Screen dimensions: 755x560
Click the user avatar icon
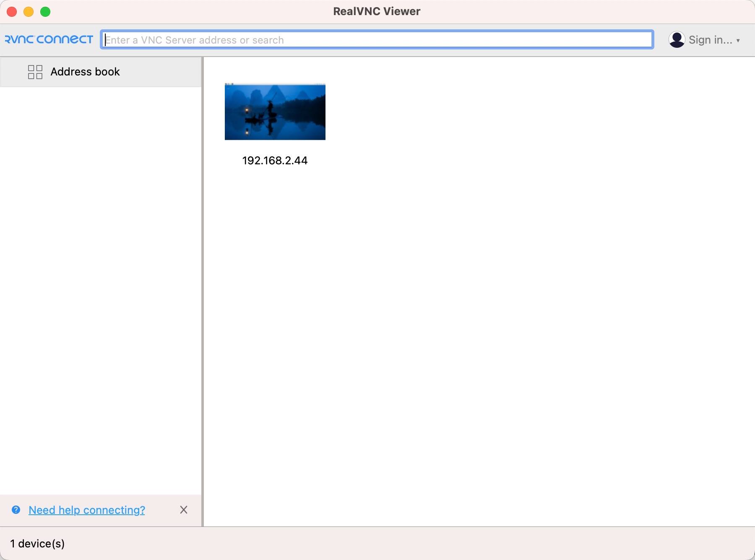click(x=677, y=39)
